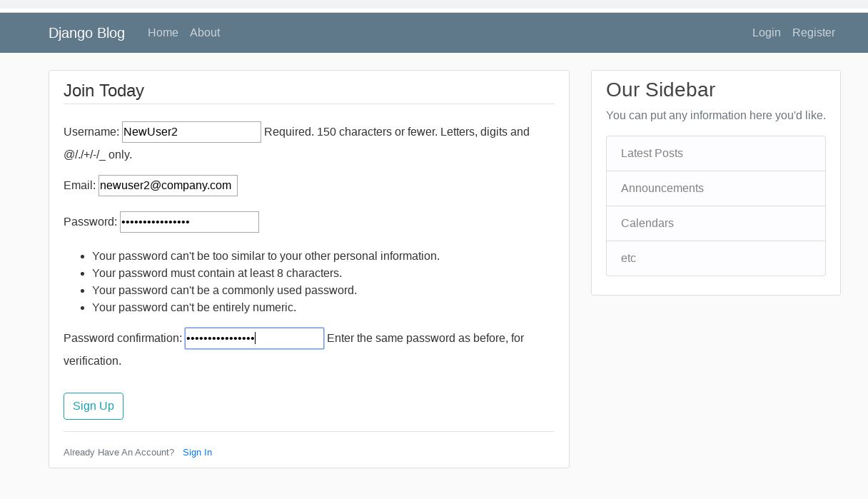Viewport: 868px width, 499px height.
Task: Select Announcements from the sidebar list
Action: (662, 188)
